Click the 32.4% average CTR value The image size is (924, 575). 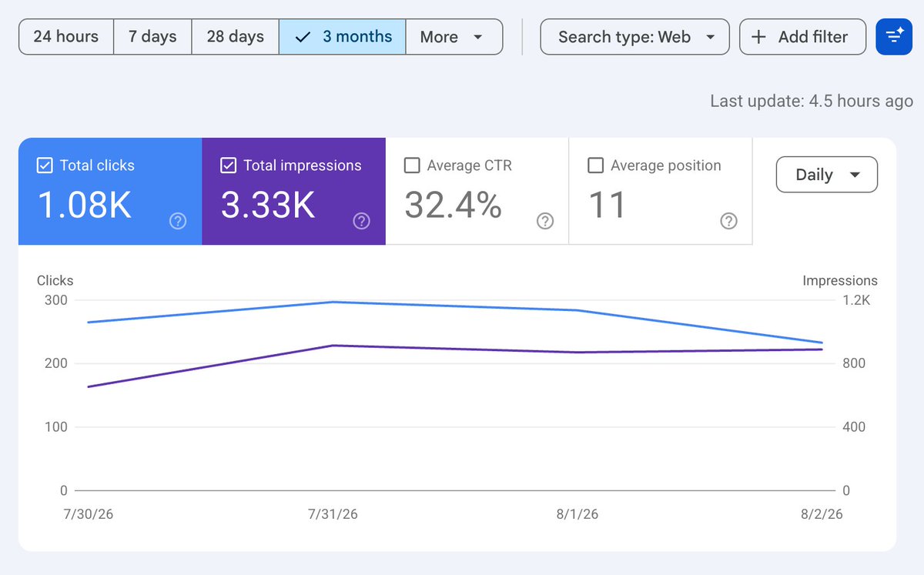tap(454, 206)
